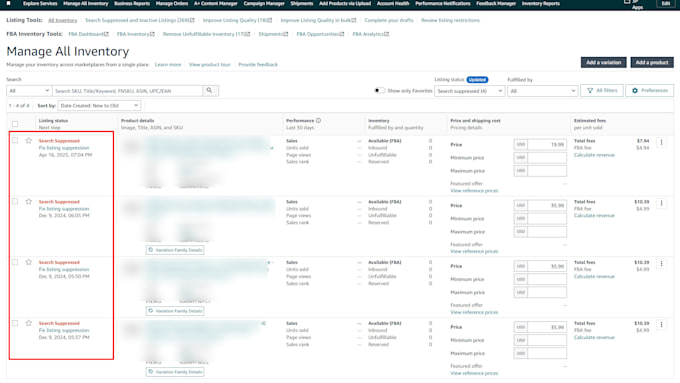
Task: Check the box for the Dec 9, 05:37 PM listing
Action: [15, 323]
